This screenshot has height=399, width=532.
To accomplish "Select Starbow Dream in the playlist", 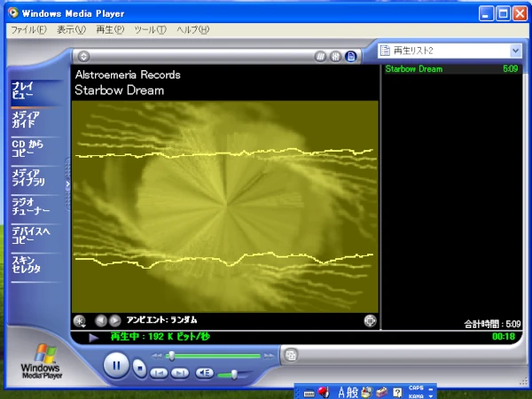I will [x=451, y=69].
